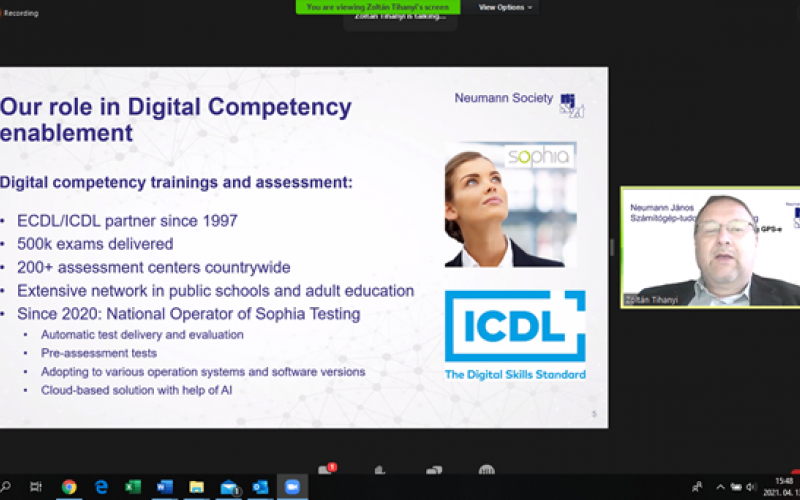800x500 pixels.
Task: Click the Zoltán Tihanyi name label
Action: (x=652, y=300)
